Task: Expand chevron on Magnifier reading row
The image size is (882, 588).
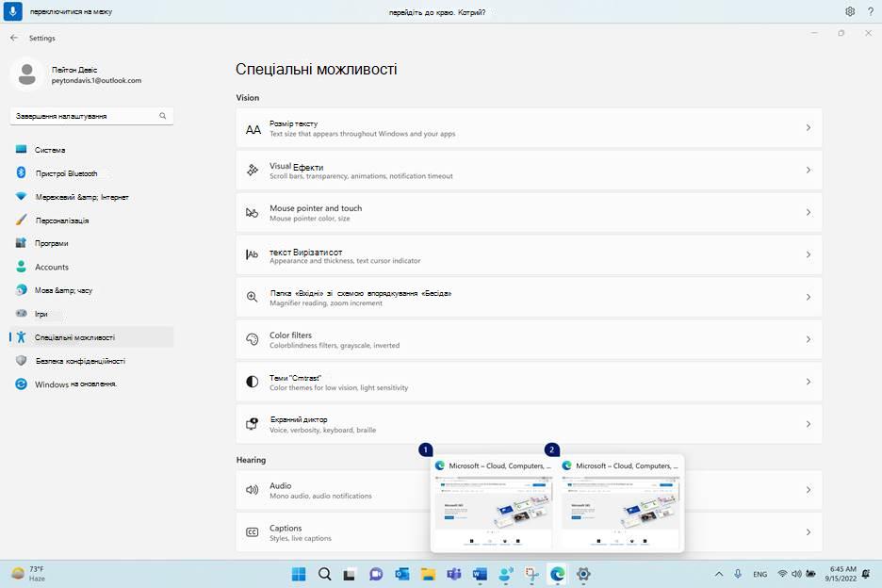Action: pos(808,297)
